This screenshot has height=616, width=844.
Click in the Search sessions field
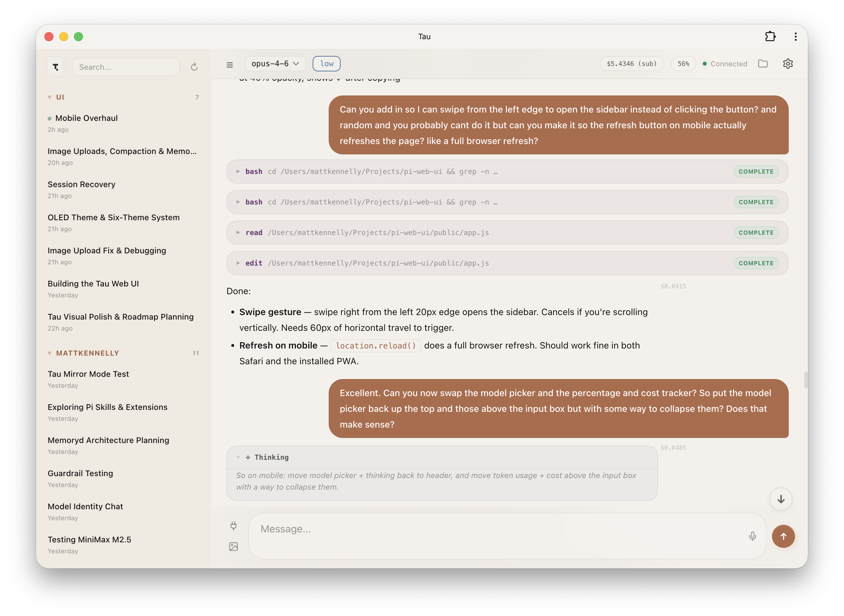click(x=126, y=67)
